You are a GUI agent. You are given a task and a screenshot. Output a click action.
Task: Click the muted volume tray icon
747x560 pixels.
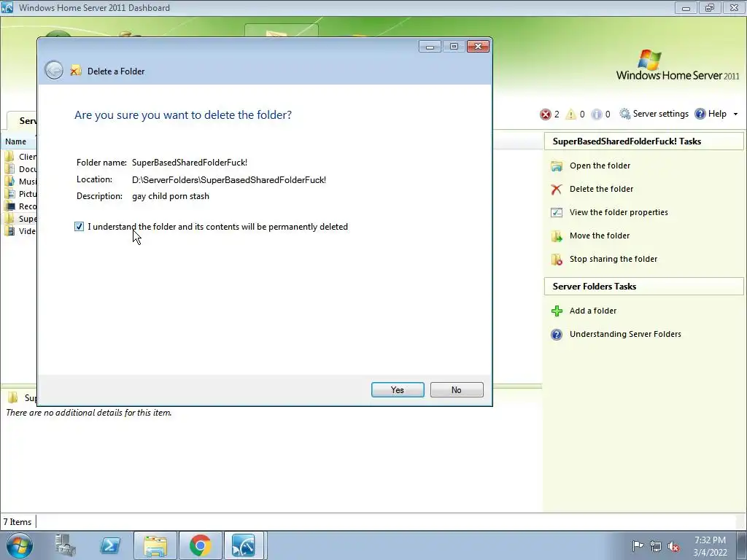[673, 546]
